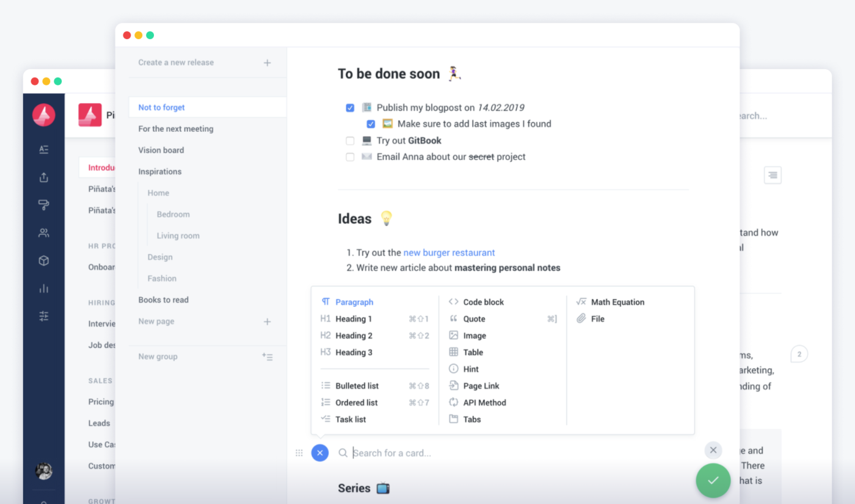
Task: Click the drag handle dots icon
Action: point(299,453)
